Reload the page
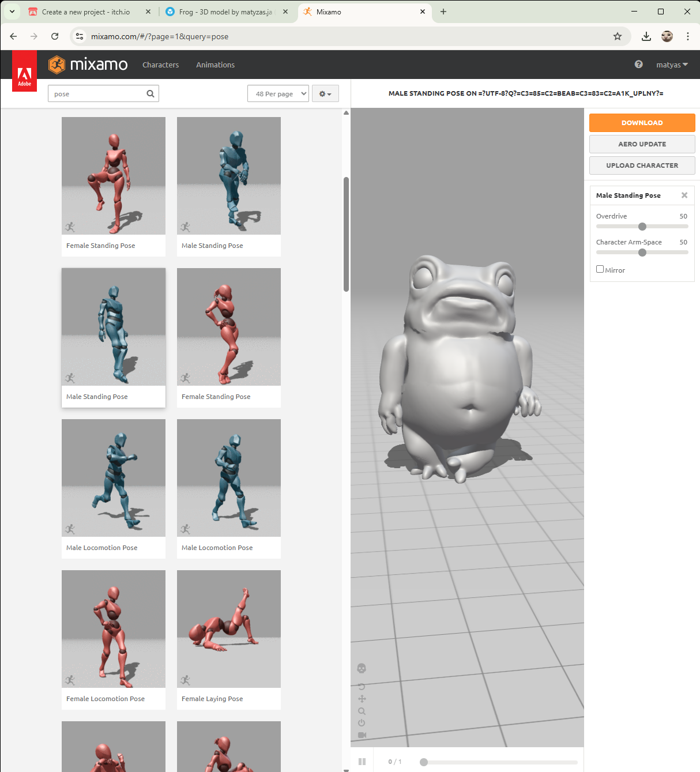This screenshot has width=700, height=772. click(x=55, y=36)
